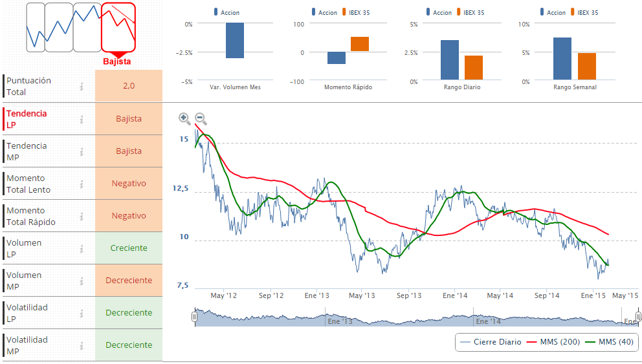Show info for Momento Total Lento
The width and height of the screenshot is (642, 364).
tap(82, 184)
